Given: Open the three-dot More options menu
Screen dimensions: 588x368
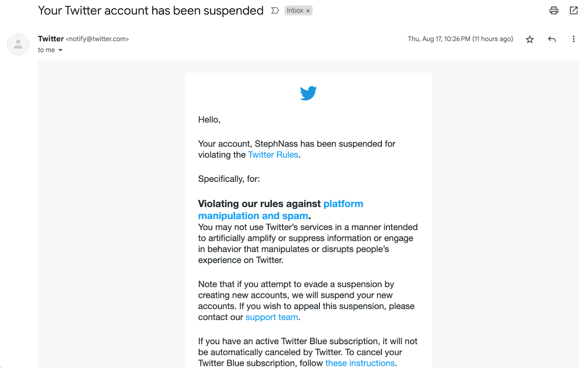Looking at the screenshot, I should pos(573,39).
